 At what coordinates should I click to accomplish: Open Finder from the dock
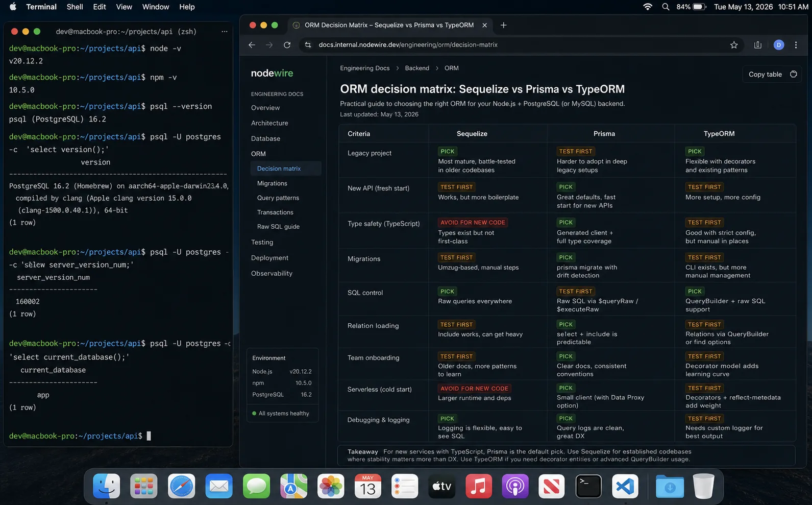point(107,486)
